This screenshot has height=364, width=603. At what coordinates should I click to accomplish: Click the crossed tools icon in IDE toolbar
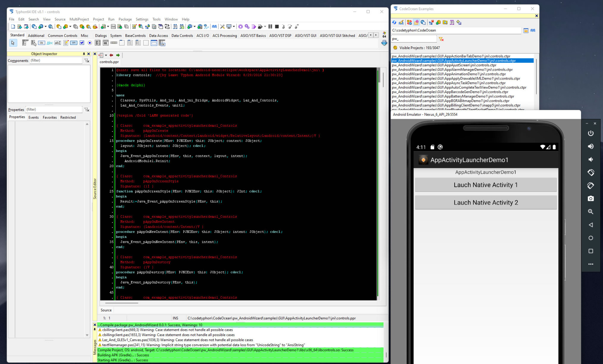tap(222, 27)
